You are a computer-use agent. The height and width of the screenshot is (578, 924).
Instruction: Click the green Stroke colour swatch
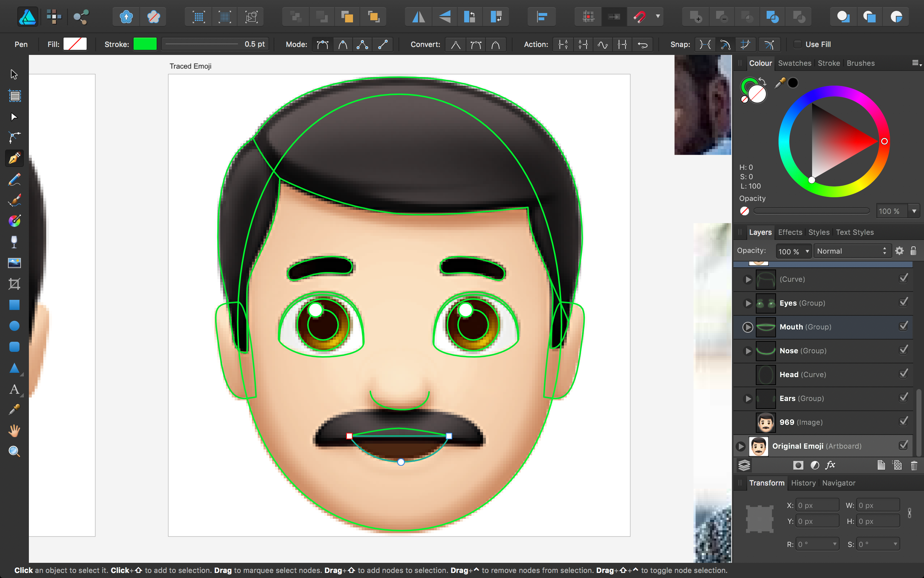tap(145, 44)
